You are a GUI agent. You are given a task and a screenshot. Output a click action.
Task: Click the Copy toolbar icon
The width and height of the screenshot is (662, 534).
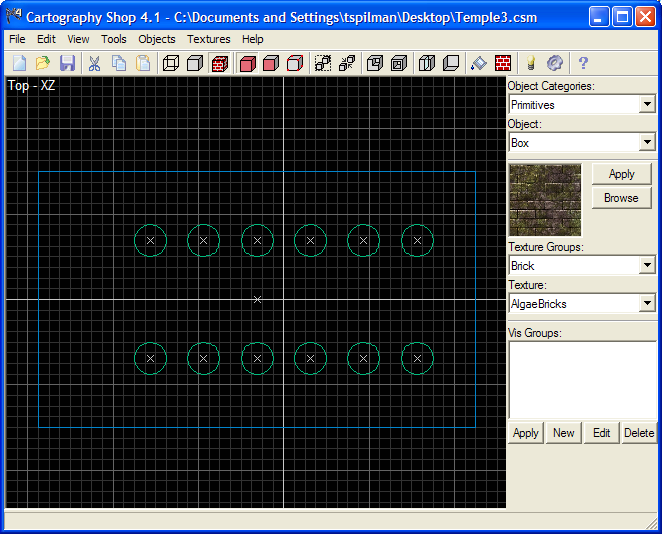point(119,63)
